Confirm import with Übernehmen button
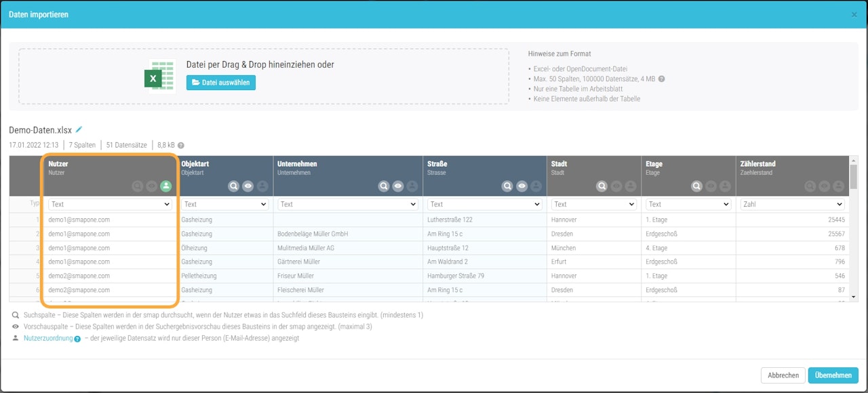Viewport: 868px width, 393px height. point(833,375)
